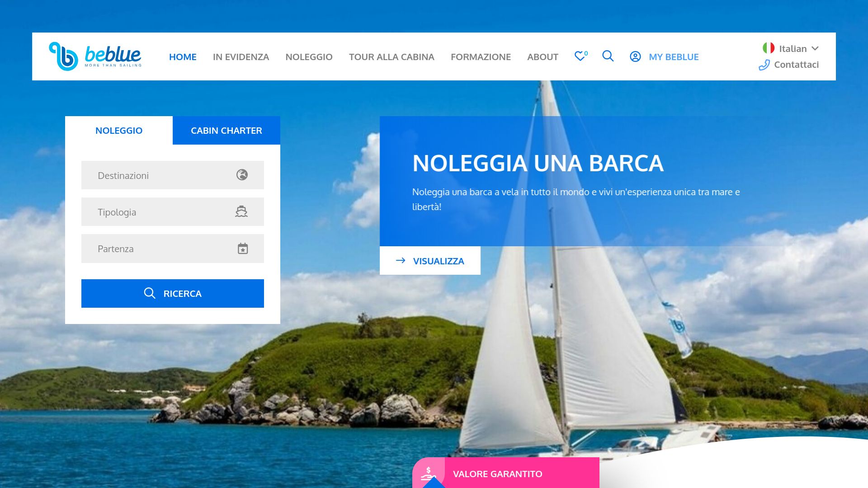Click the NOLEGGIA UNA BARCA heading

(538, 163)
